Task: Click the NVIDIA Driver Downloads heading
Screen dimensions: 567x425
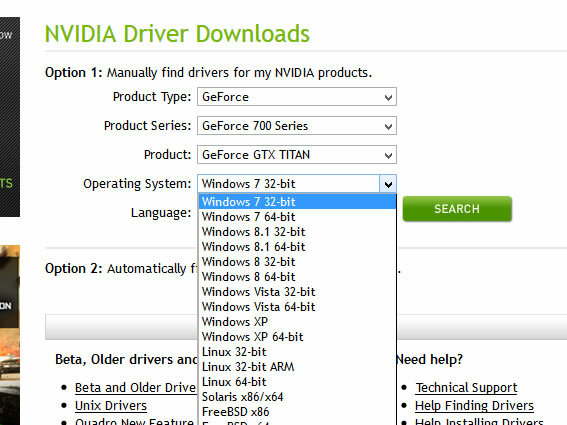Action: (177, 34)
